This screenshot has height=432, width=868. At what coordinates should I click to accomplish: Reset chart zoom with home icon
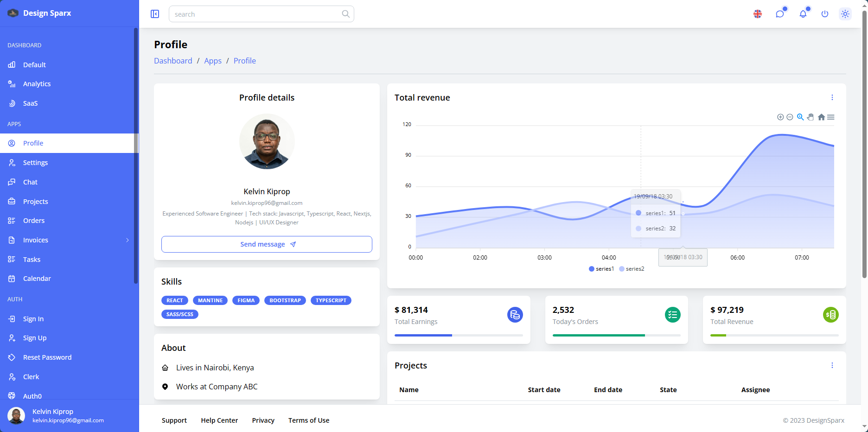tap(821, 117)
